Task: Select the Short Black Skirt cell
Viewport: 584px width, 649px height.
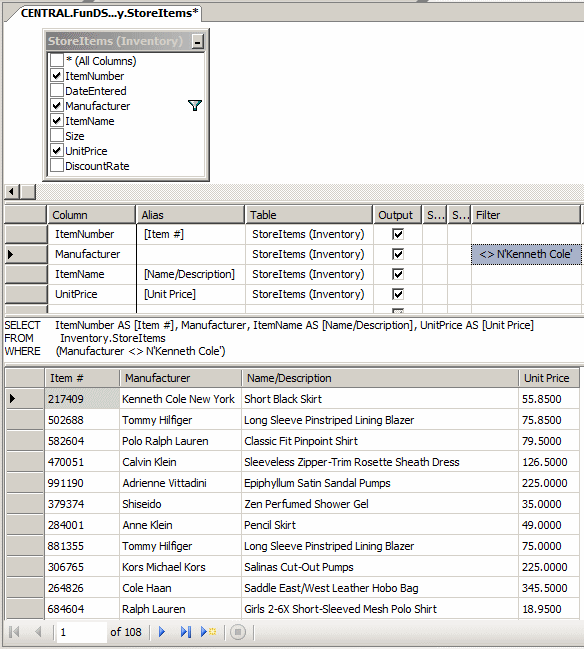Action: click(380, 399)
